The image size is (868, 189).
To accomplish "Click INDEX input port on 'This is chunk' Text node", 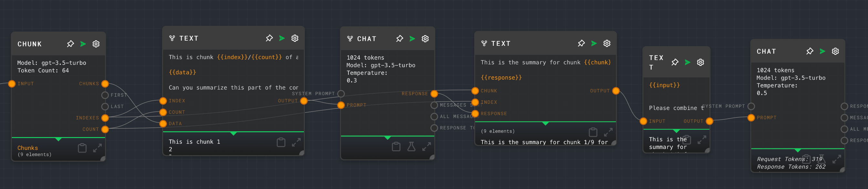I will [163, 101].
